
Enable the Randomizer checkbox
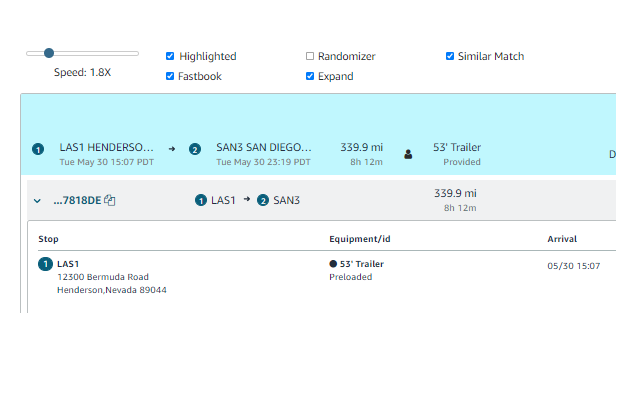(310, 56)
